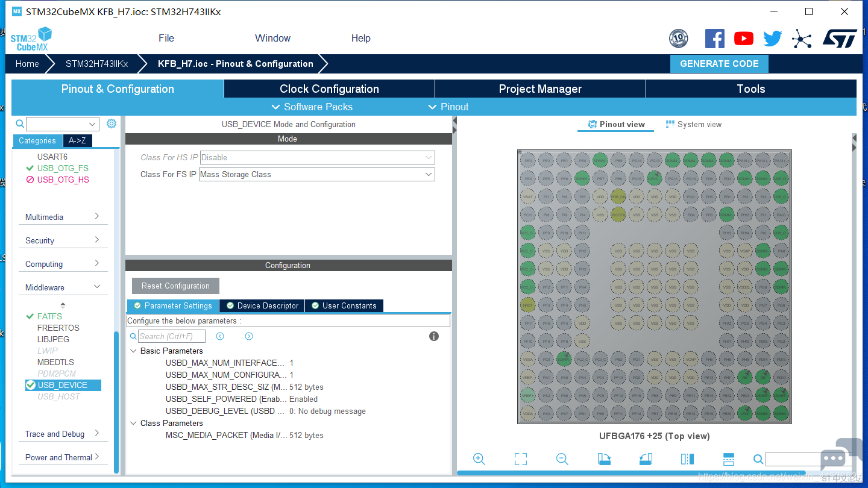868x488 pixels.
Task: Switch to the Clock Configuration tab
Action: [x=329, y=89]
